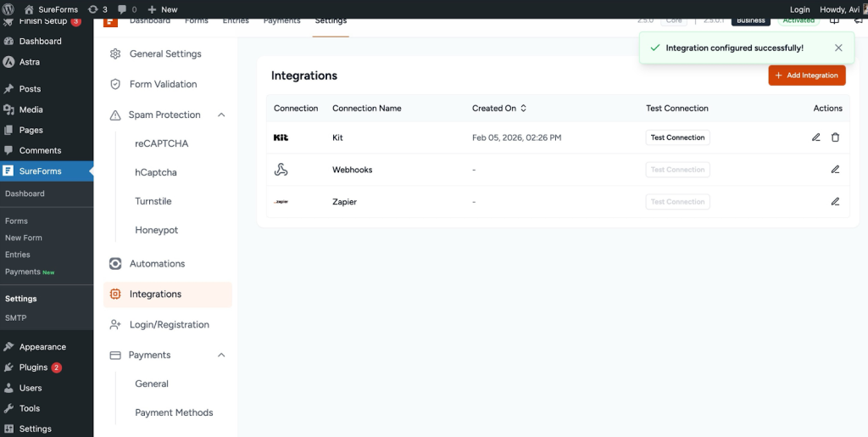This screenshot has height=437, width=868.
Task: Delete the Kit integration with trash icon
Action: coord(835,137)
